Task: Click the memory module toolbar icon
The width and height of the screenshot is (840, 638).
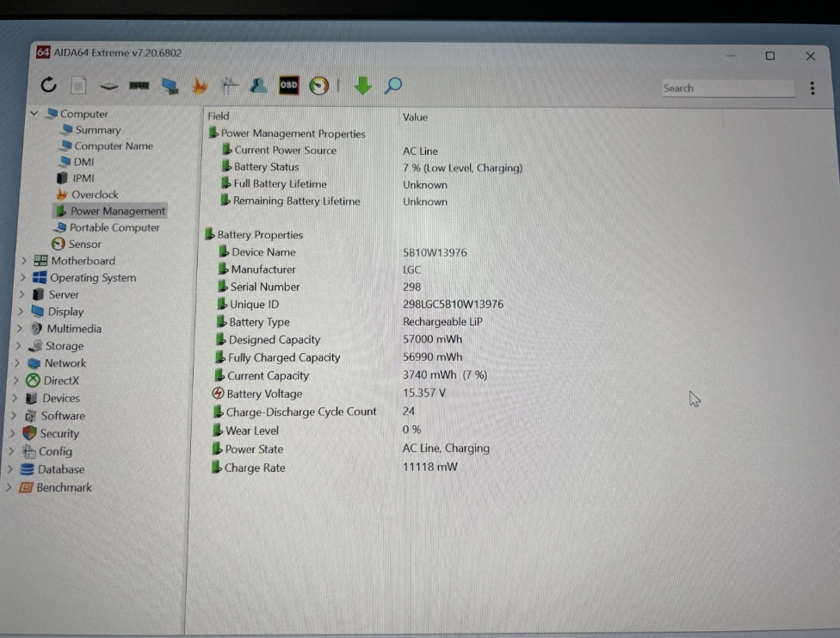Action: 139,84
